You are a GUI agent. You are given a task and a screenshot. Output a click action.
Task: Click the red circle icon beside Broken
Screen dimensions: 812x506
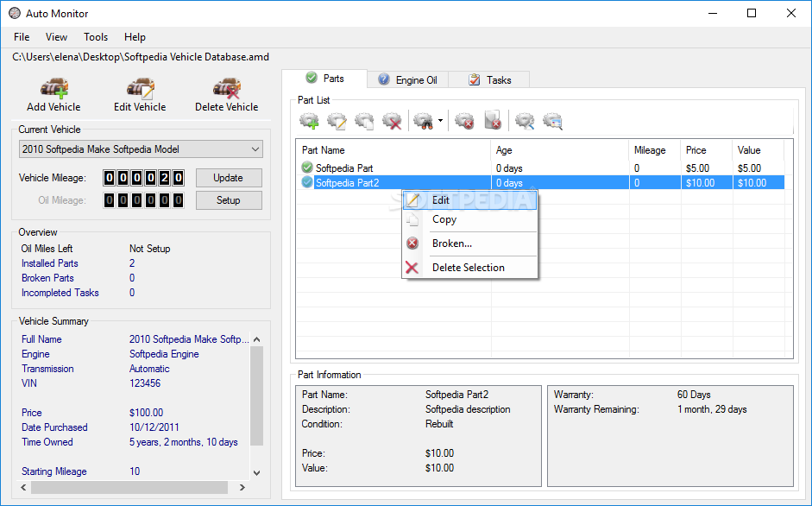point(412,244)
